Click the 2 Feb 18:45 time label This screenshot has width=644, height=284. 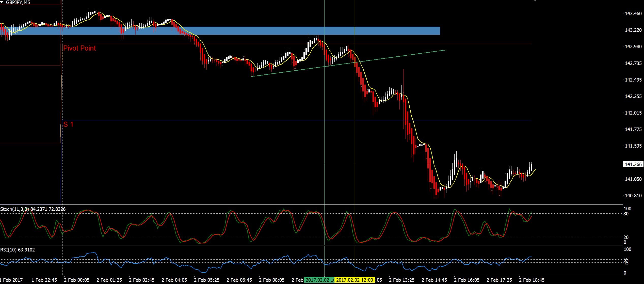click(532, 280)
